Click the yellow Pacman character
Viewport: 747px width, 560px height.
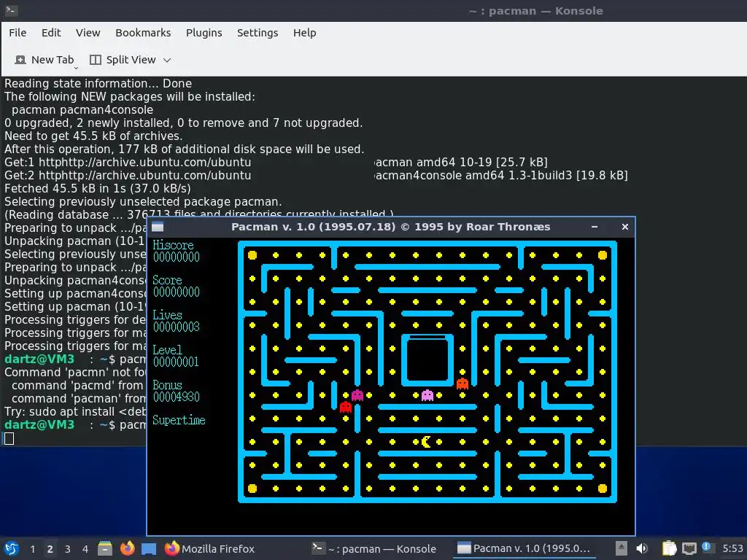coord(426,442)
